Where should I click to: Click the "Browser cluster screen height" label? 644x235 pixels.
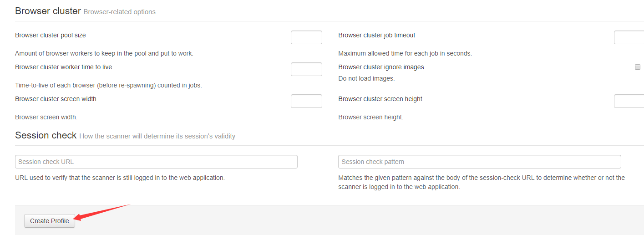click(x=380, y=99)
